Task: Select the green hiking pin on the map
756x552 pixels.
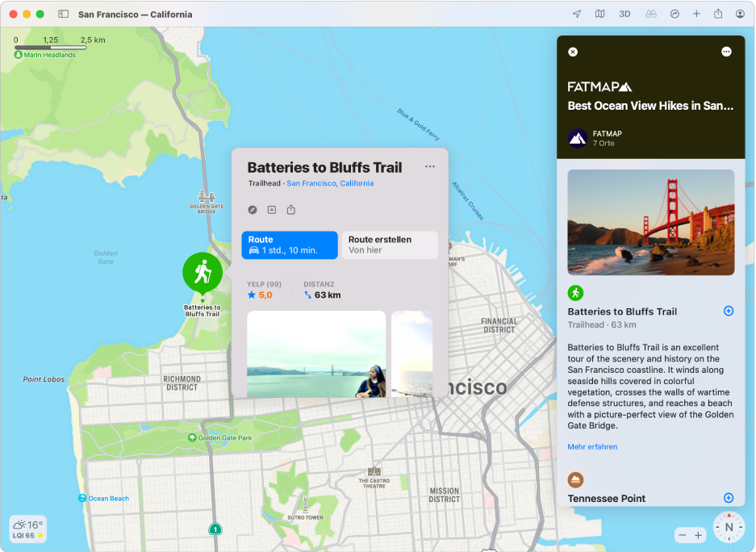Action: tap(202, 273)
